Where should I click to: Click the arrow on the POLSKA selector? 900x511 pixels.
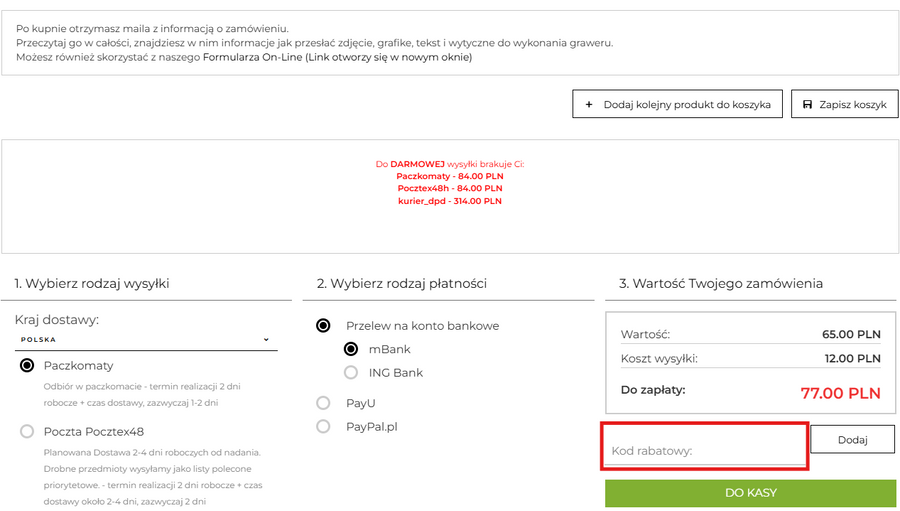[266, 339]
